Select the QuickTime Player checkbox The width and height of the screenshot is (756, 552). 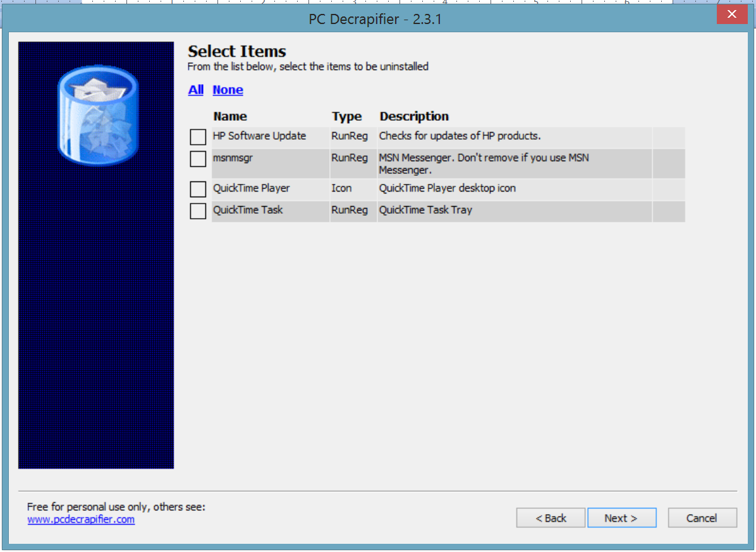[x=198, y=189]
